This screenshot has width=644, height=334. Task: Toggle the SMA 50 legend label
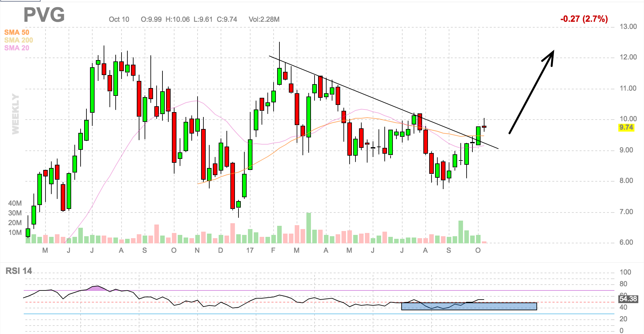click(17, 32)
